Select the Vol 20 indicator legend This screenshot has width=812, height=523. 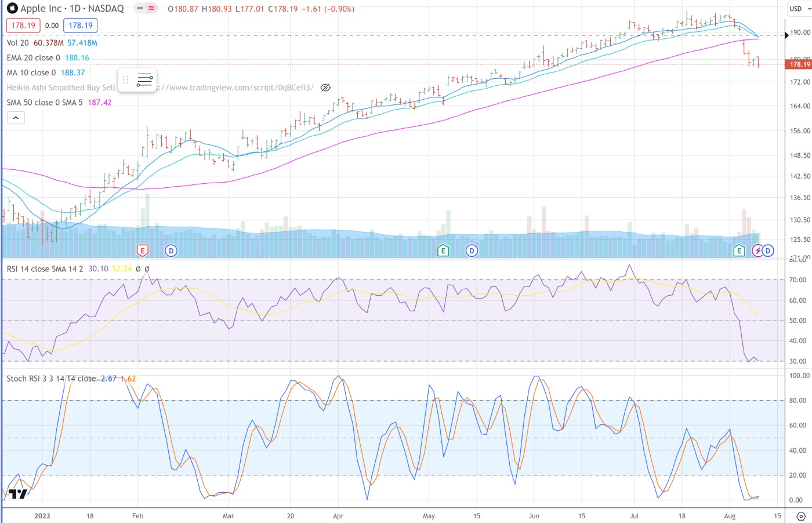point(17,43)
